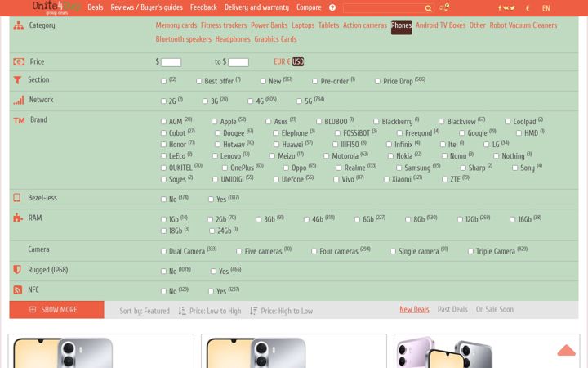Click the scroll-to-top arrow
Screen dimensions: 588x368
coord(566,350)
